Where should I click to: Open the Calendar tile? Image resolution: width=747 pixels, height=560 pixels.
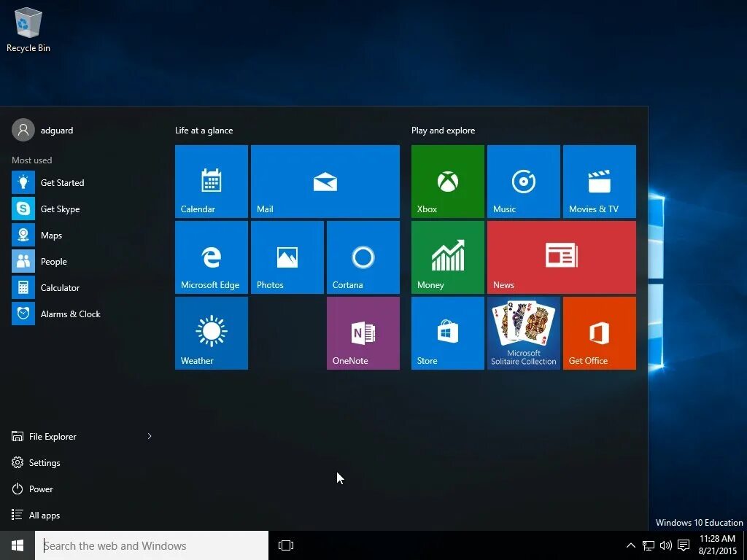point(212,182)
